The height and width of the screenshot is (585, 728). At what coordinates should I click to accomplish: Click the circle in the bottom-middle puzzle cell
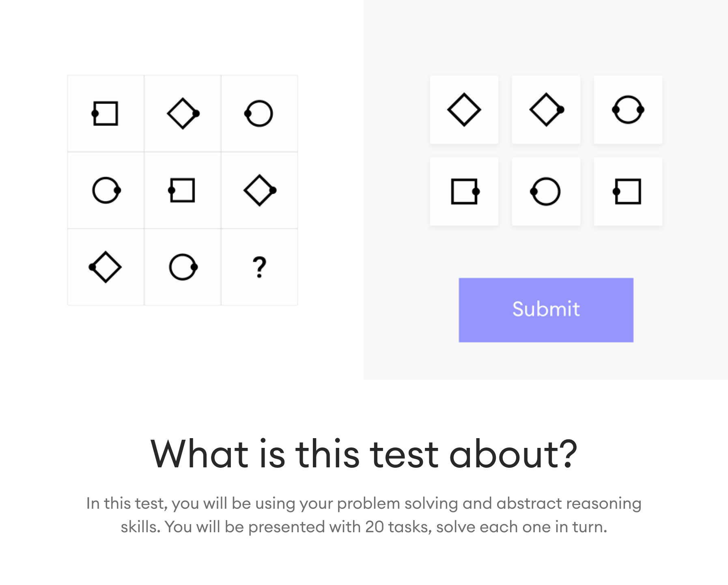click(183, 267)
